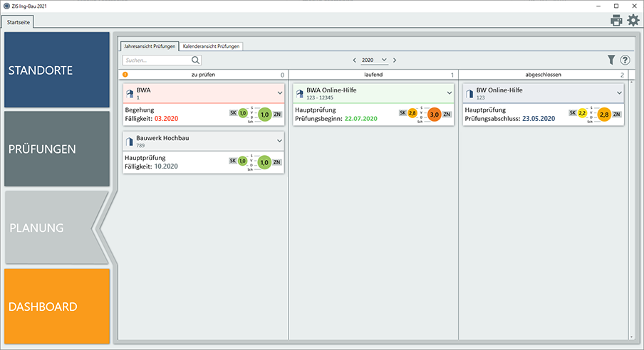The image size is (644, 350).
Task: Open help with the question mark icon
Action: tap(625, 60)
